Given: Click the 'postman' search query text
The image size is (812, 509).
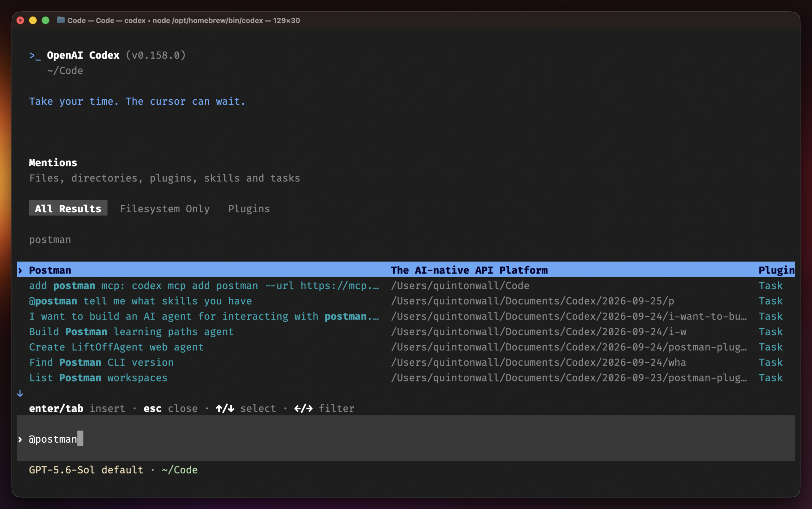Looking at the screenshot, I should tap(50, 240).
